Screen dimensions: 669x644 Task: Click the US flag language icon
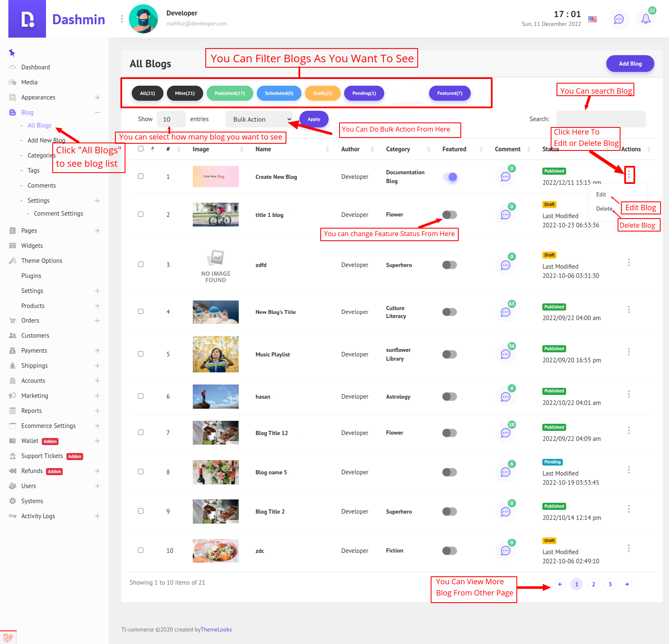point(592,19)
